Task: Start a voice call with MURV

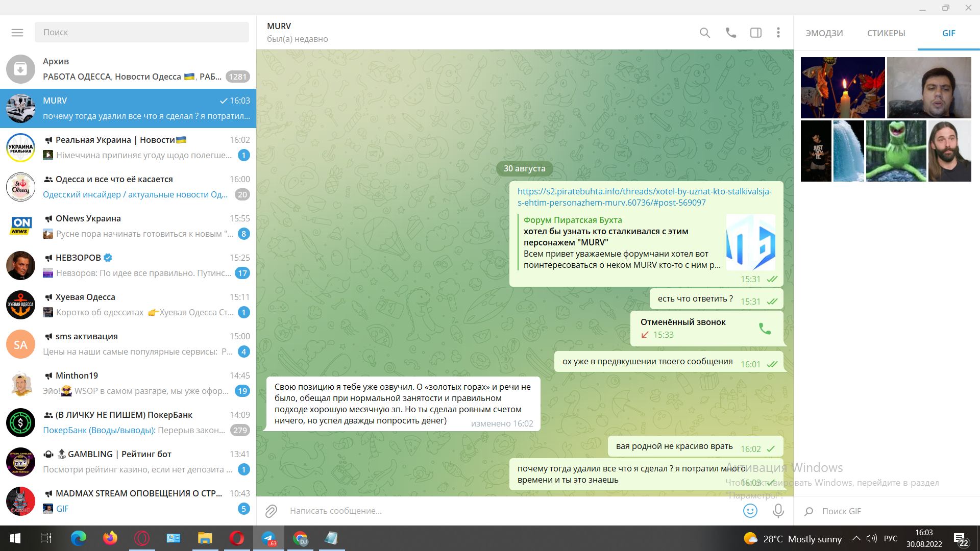Action: click(x=731, y=33)
